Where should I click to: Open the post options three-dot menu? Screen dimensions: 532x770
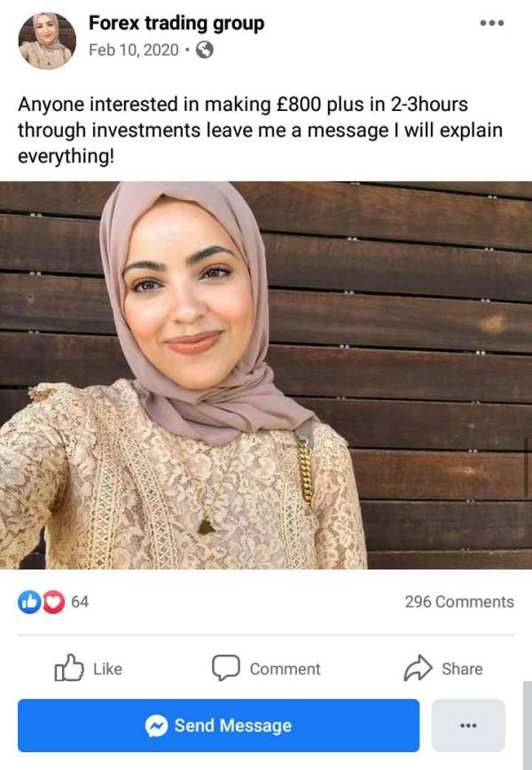pyautogui.click(x=492, y=23)
